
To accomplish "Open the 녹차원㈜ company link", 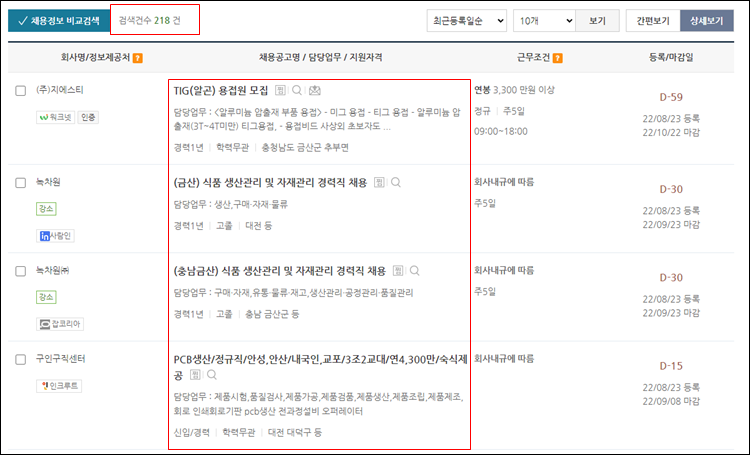I will pos(53,270).
